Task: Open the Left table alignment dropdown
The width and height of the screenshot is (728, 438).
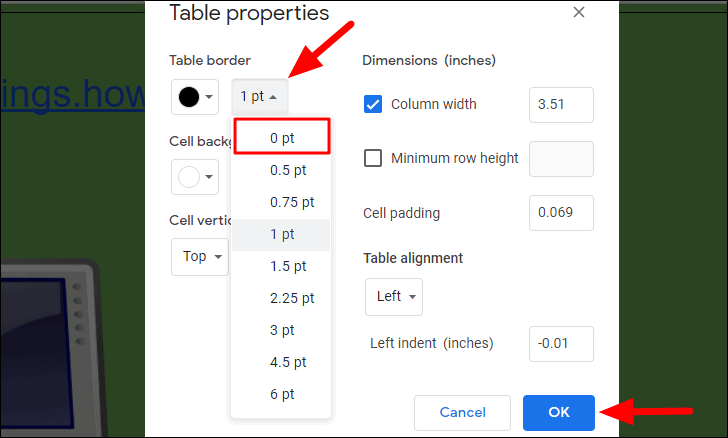Action: tap(394, 297)
